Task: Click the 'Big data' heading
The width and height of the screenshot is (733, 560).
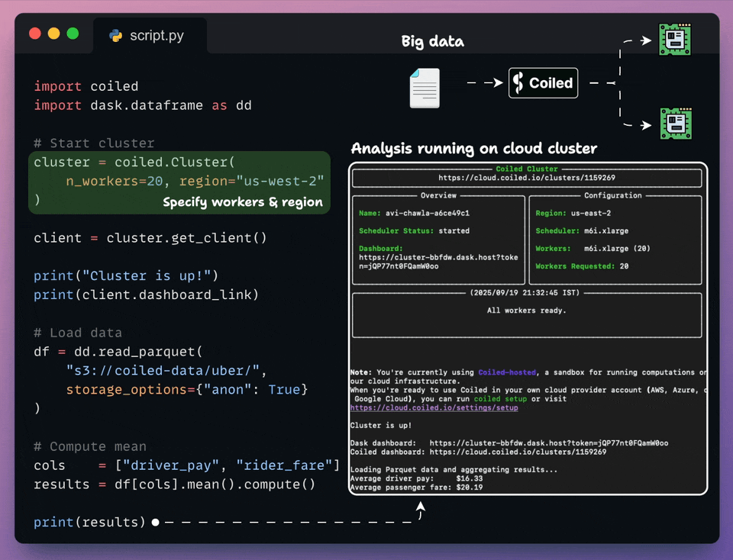Action: click(432, 41)
